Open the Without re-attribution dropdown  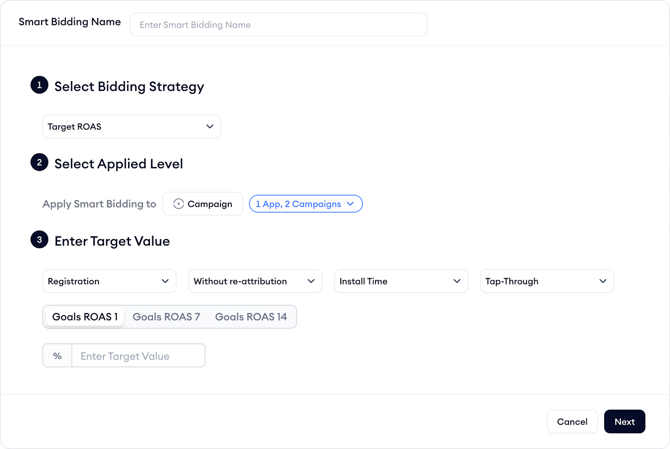255,282
